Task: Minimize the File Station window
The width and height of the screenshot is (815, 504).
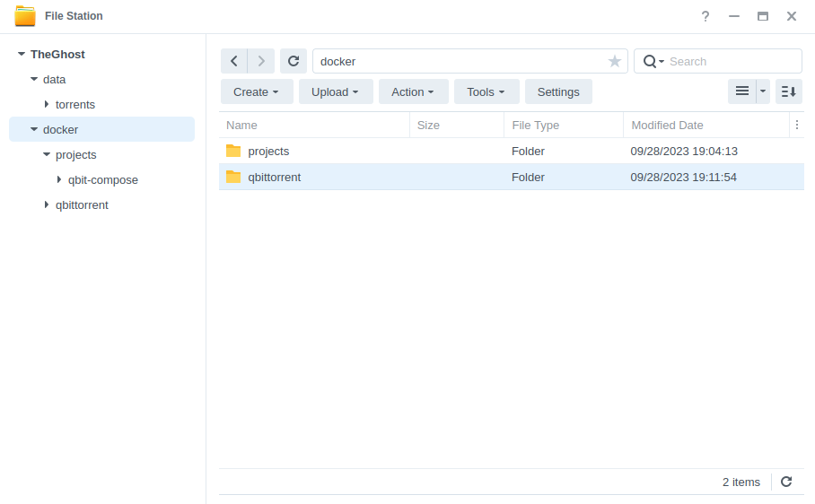Action: pos(734,16)
